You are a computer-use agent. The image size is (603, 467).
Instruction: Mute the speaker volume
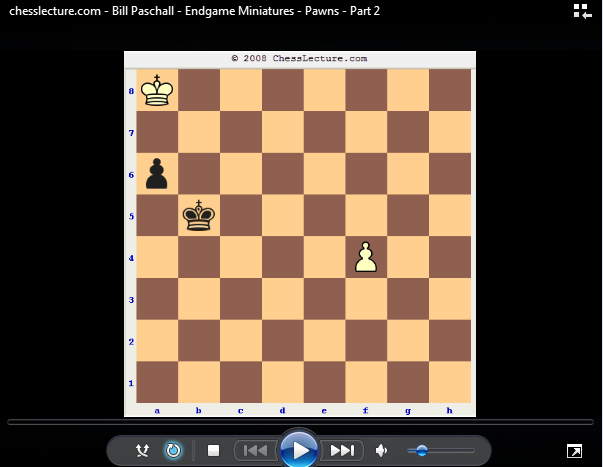(381, 450)
